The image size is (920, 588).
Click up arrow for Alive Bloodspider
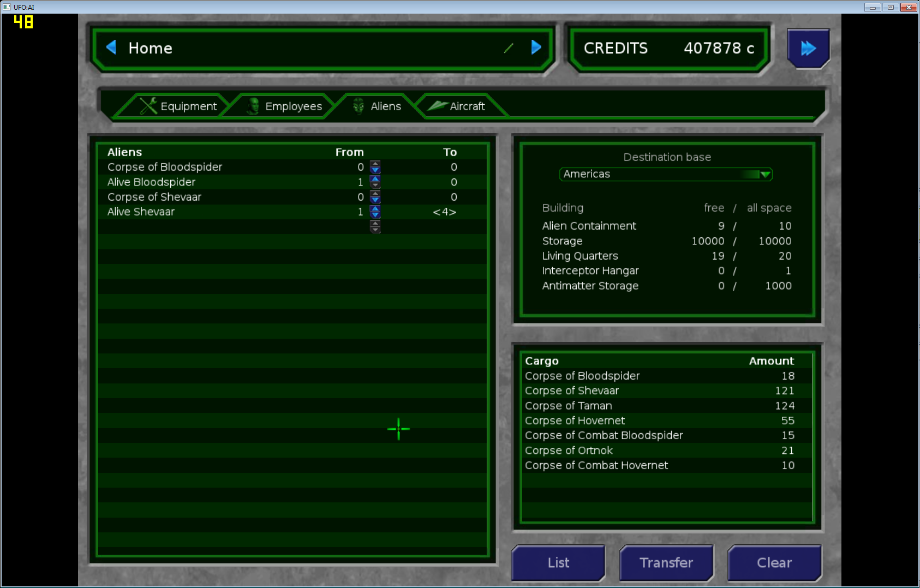click(x=375, y=178)
